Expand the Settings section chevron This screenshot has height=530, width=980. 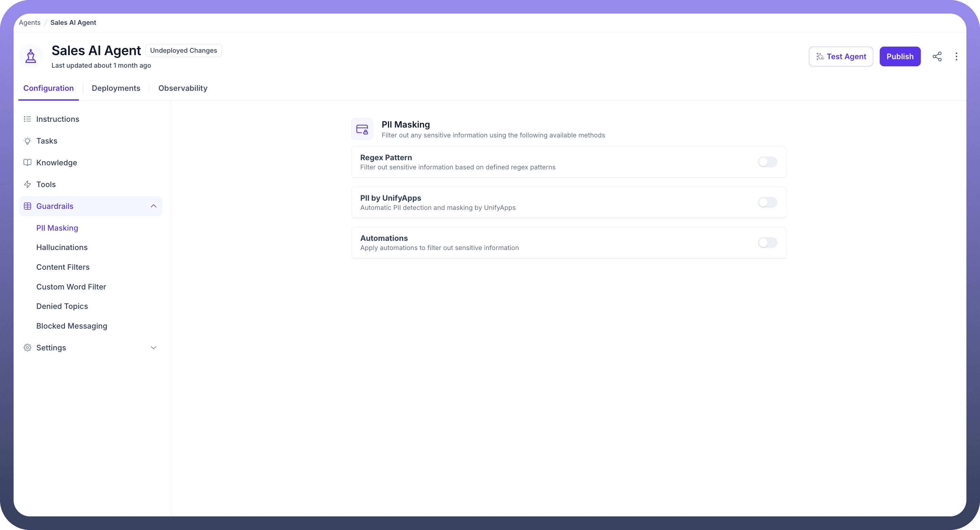pyautogui.click(x=153, y=348)
